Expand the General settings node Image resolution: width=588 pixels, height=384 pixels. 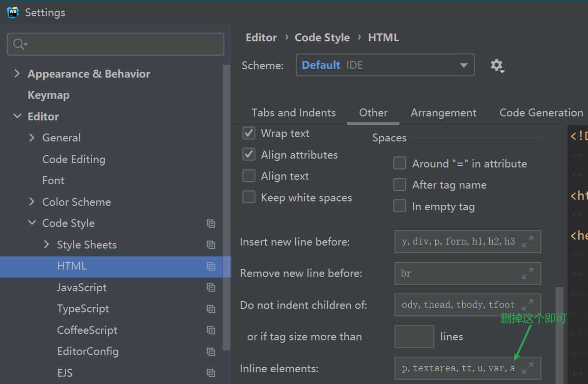[31, 138]
